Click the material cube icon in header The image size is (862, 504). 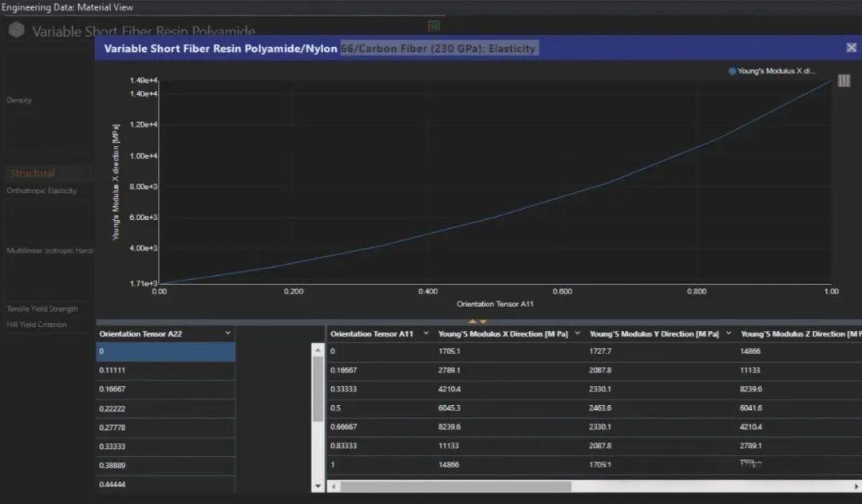(x=16, y=31)
